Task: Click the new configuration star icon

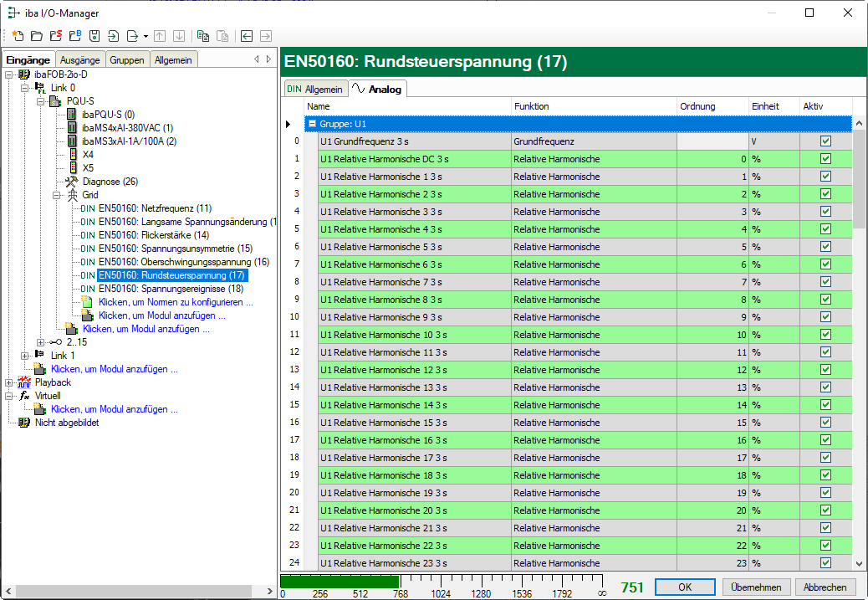Action: pyautogui.click(x=18, y=36)
